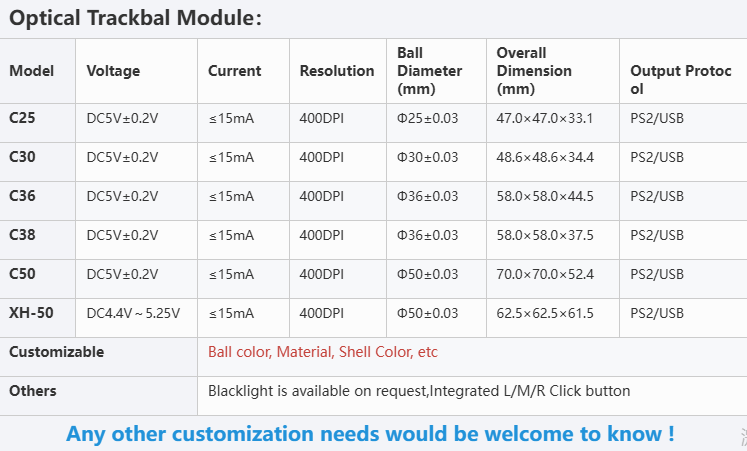This screenshot has height=451, width=747.
Task: Select the C50 model row label
Action: click(x=22, y=274)
